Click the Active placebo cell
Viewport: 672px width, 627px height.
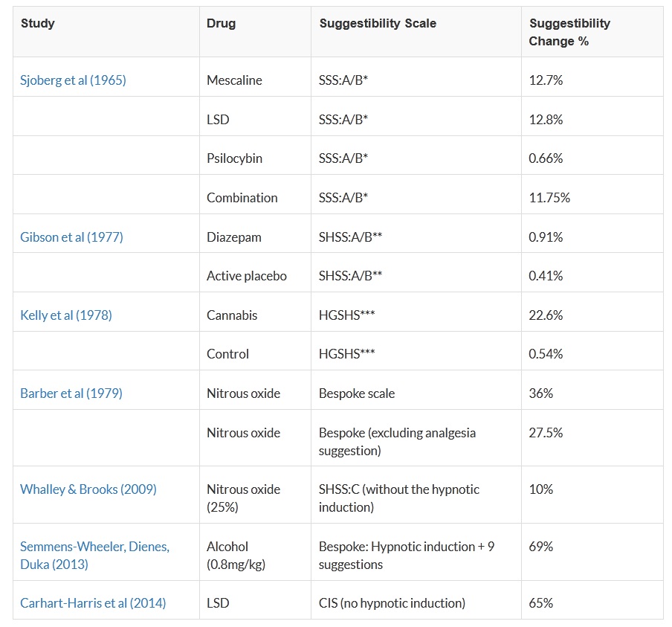(247, 276)
